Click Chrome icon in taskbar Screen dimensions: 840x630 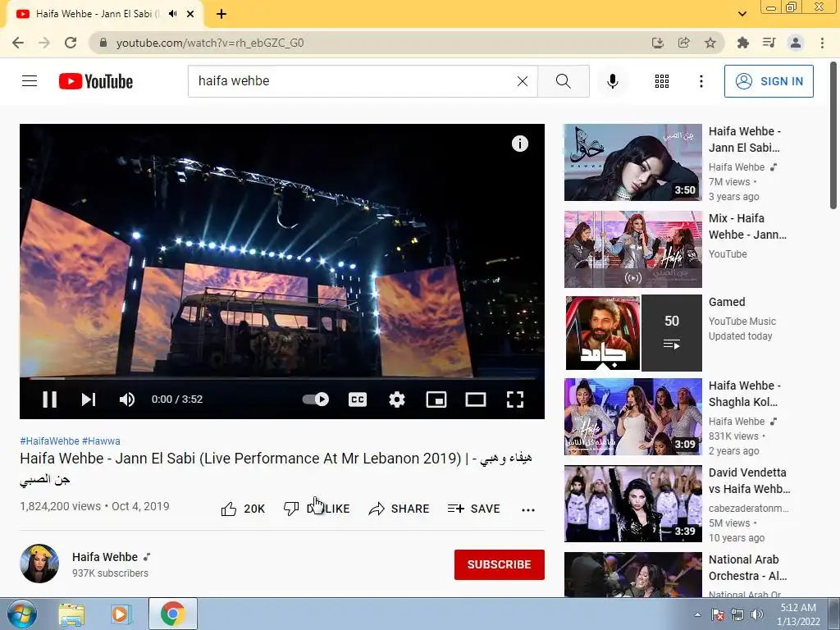(172, 614)
